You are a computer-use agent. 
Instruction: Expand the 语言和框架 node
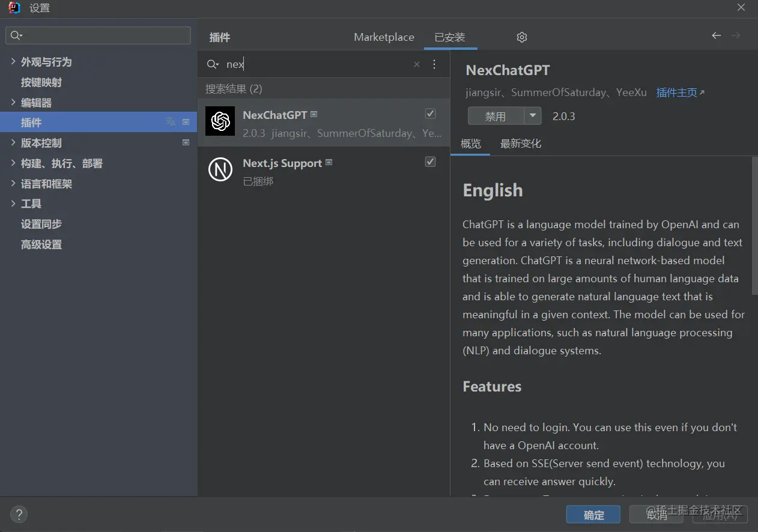(13, 183)
